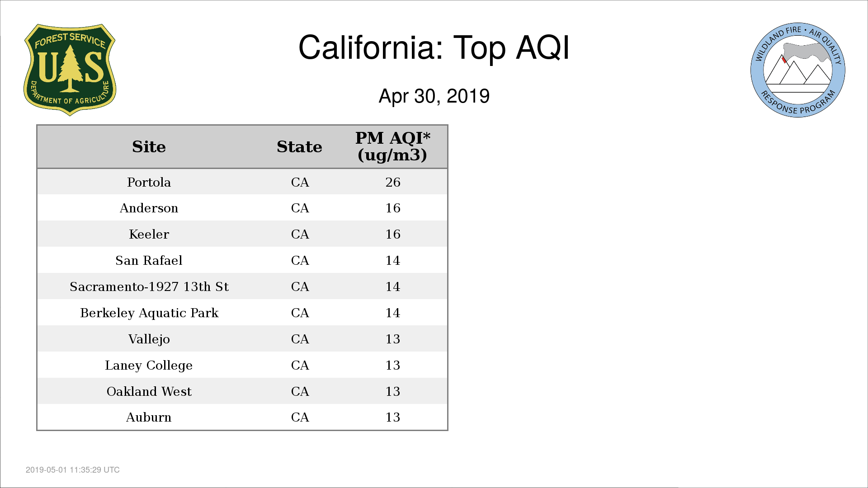Click the Apr 30, 2019 date subtitle
The image size is (868, 488).
[434, 96]
